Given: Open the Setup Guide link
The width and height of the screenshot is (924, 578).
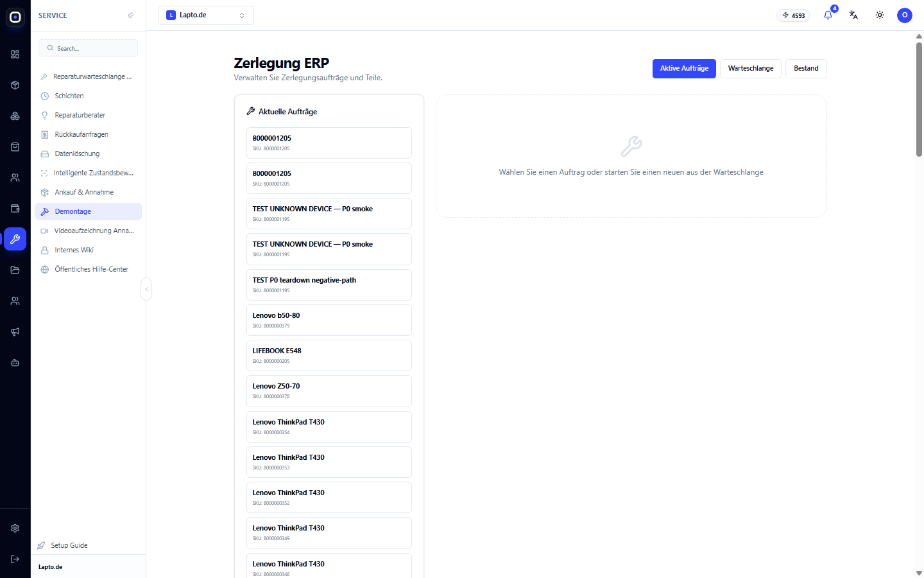Looking at the screenshot, I should point(63,545).
